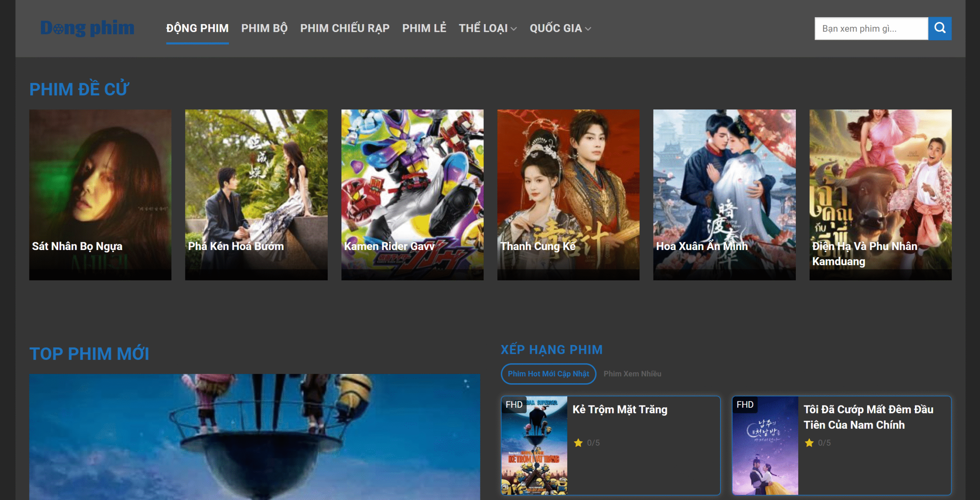Go to Phim Lẻ section

pyautogui.click(x=424, y=28)
